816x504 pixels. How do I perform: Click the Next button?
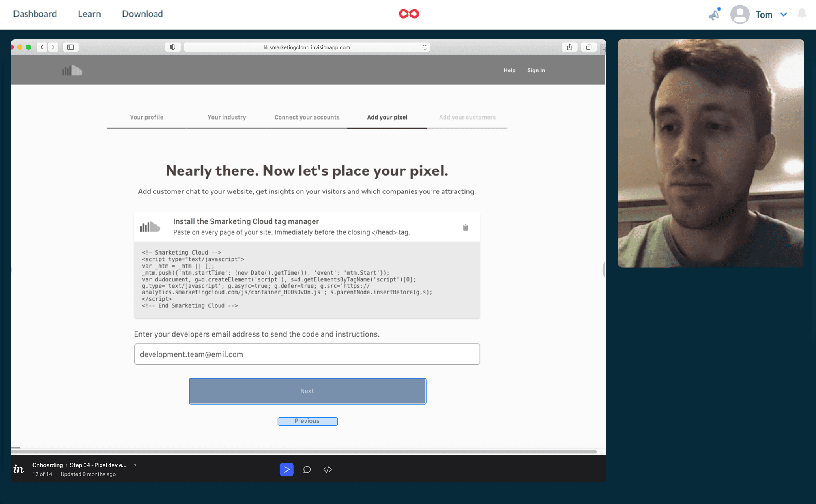point(307,391)
